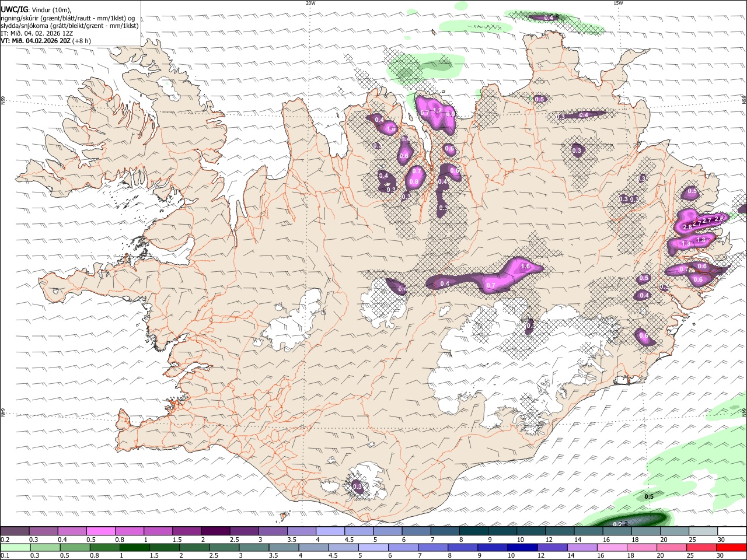Pick the light periwinkle 4 snow legend swatch
Viewport: 747px width, 560px height.
pyautogui.click(x=330, y=531)
